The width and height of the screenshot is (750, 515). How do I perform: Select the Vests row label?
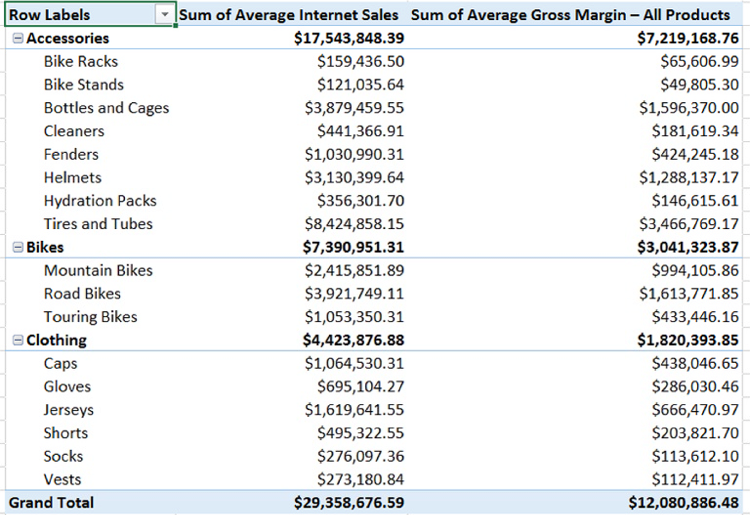click(62, 479)
